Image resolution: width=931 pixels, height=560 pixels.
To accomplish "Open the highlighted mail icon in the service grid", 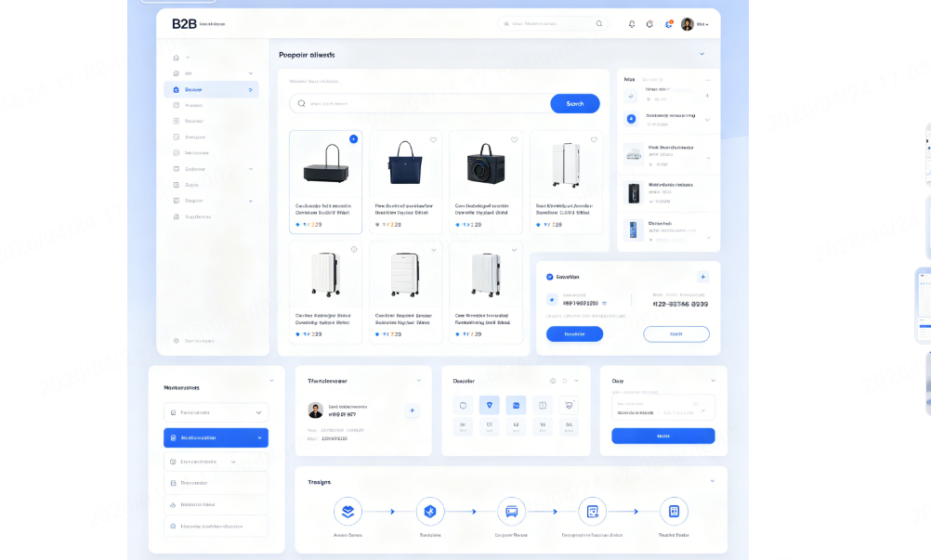I will coord(515,405).
